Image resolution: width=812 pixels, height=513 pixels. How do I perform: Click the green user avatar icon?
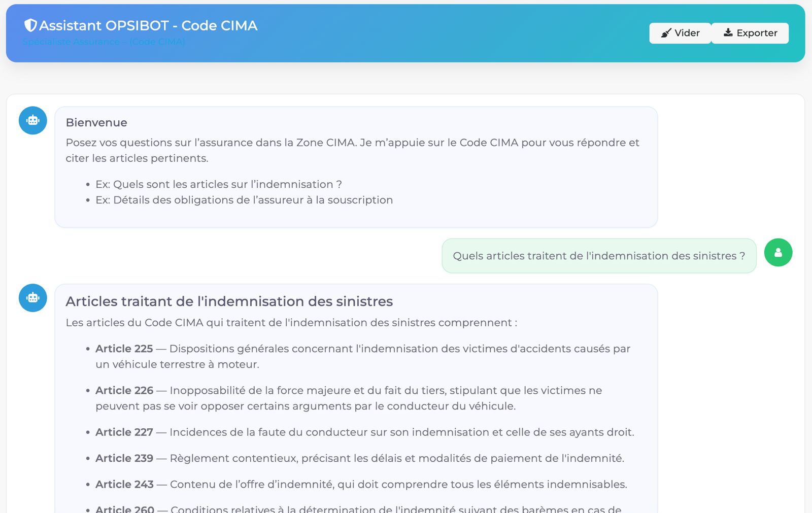(x=778, y=253)
